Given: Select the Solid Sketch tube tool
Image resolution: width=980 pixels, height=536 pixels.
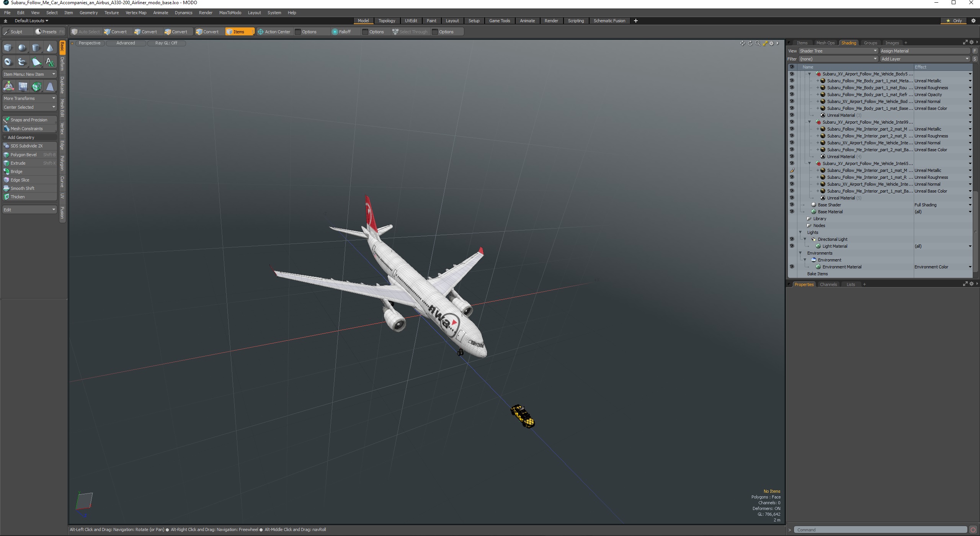Looking at the screenshot, I should pos(22,62).
